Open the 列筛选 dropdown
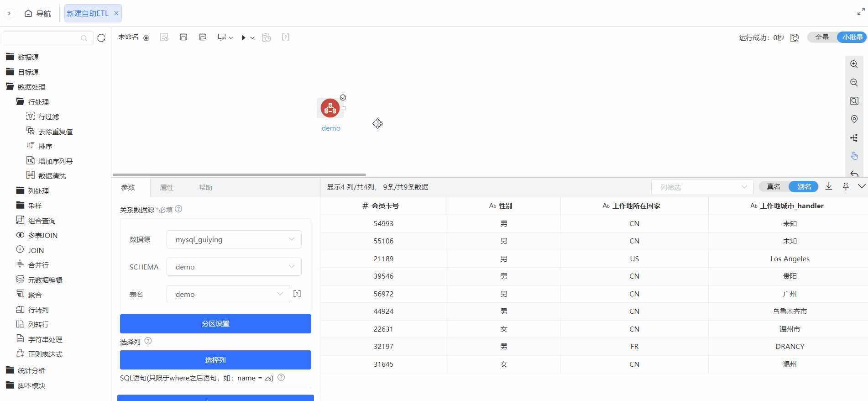 point(702,187)
